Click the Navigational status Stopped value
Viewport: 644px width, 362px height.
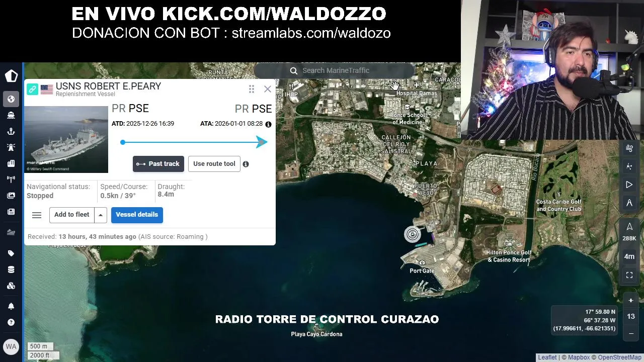pyautogui.click(x=40, y=196)
